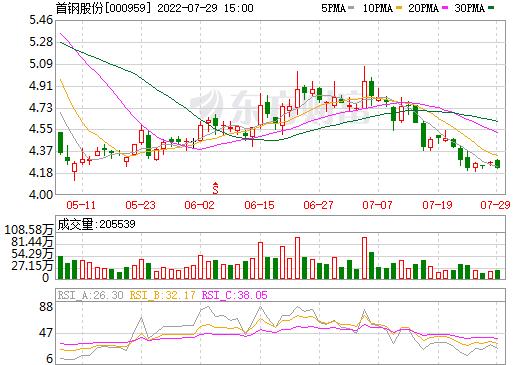
Task: Click the 07-29 date axis label
Action: pyautogui.click(x=495, y=205)
